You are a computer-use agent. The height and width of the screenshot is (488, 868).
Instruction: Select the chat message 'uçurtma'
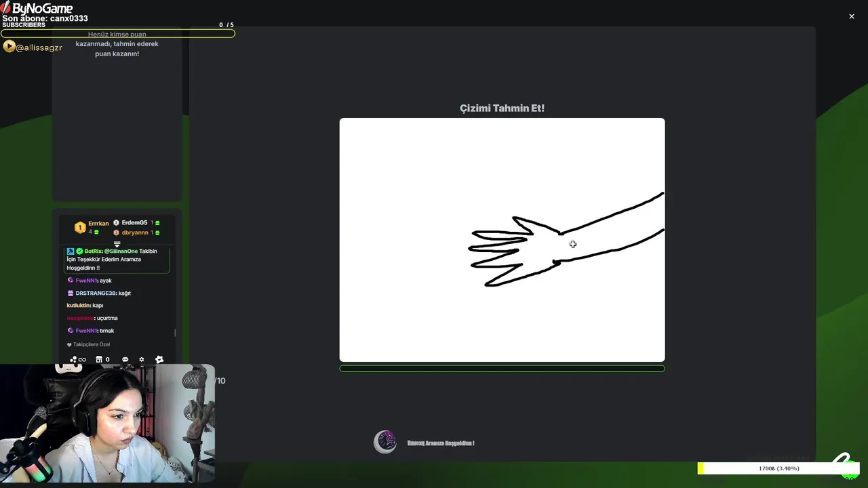(107, 318)
